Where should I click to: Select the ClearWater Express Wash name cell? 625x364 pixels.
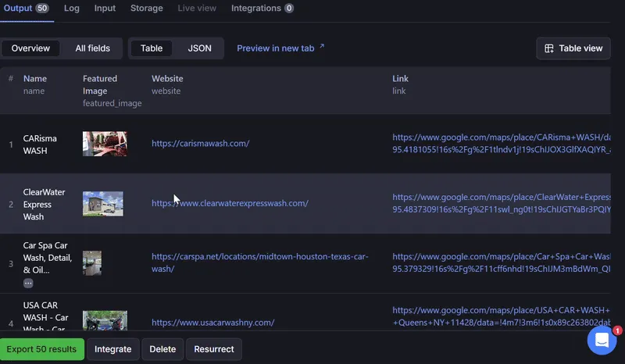pyautogui.click(x=44, y=204)
